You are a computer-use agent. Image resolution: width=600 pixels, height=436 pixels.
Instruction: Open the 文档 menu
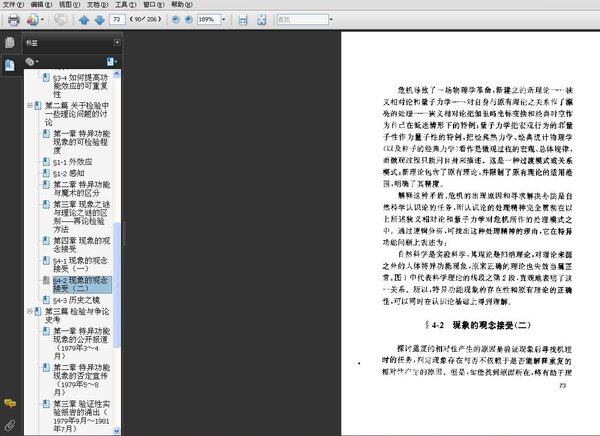point(97,5)
